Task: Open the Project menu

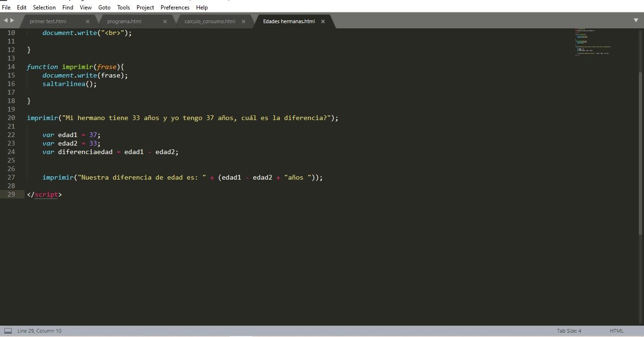Action: 145,8
